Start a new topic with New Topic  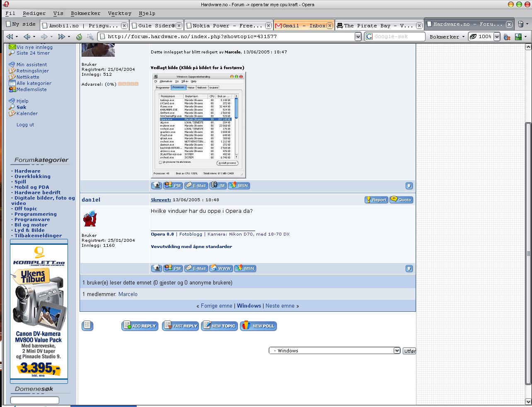[220, 326]
